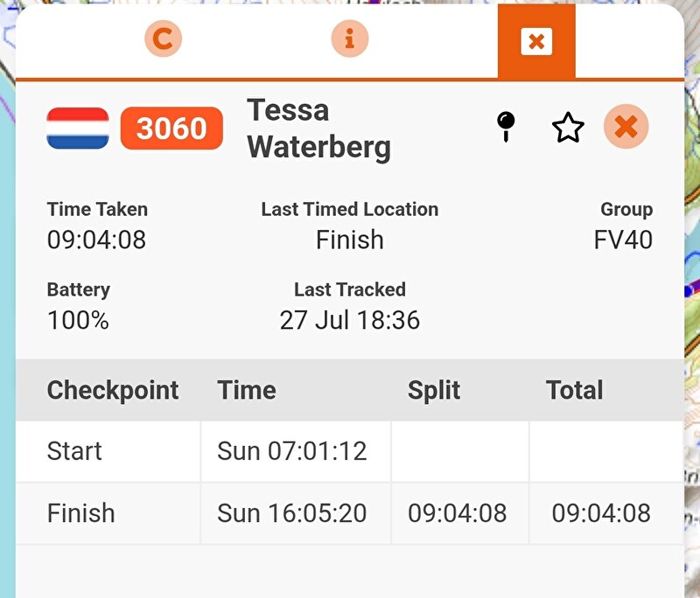Click the Last Timed Location Finish value
This screenshot has width=700, height=598.
point(349,240)
